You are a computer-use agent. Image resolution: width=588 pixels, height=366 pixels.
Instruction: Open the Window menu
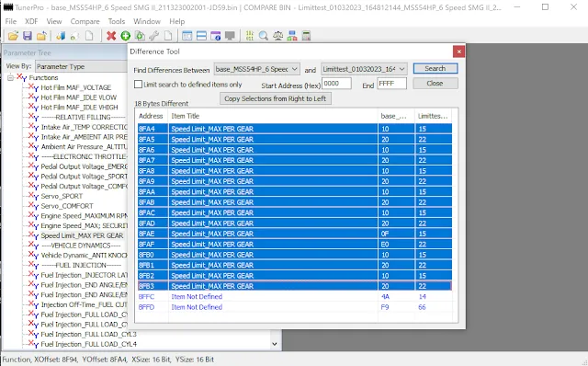tap(147, 21)
